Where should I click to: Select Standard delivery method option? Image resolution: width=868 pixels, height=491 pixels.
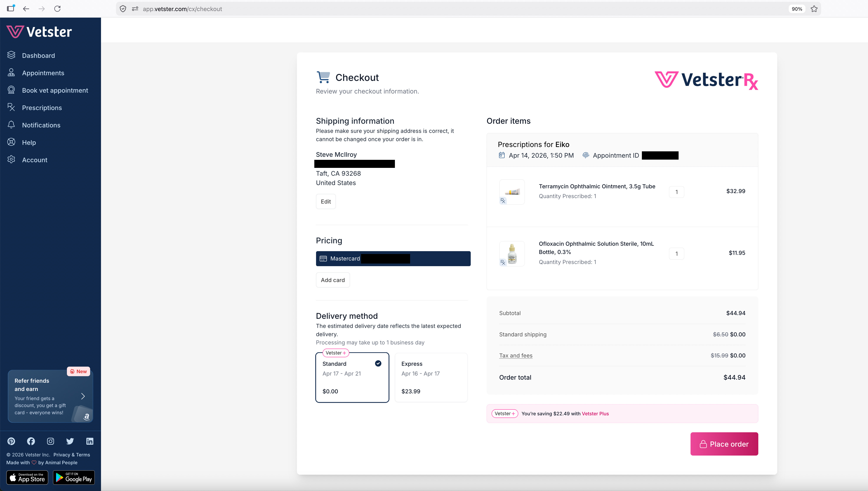[352, 377]
